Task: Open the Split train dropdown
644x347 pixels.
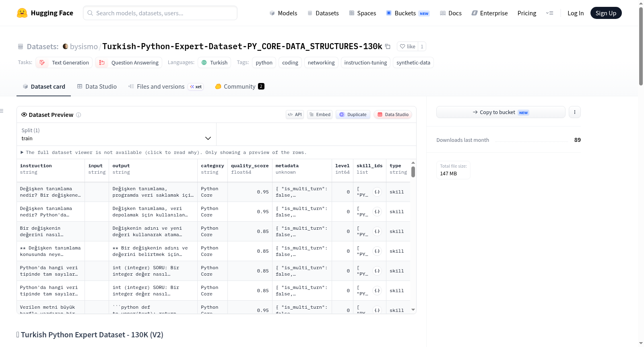Action: pyautogui.click(x=116, y=134)
